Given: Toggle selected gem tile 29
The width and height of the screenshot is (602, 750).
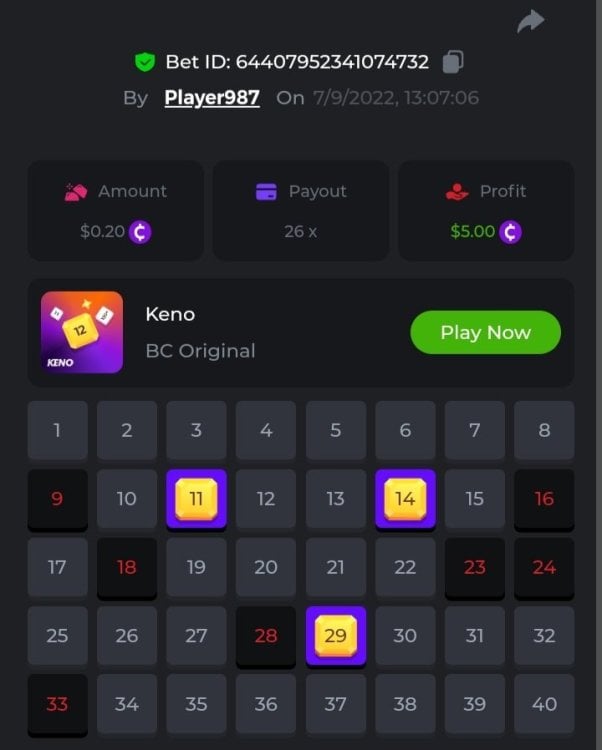Looking at the screenshot, I should point(336,636).
